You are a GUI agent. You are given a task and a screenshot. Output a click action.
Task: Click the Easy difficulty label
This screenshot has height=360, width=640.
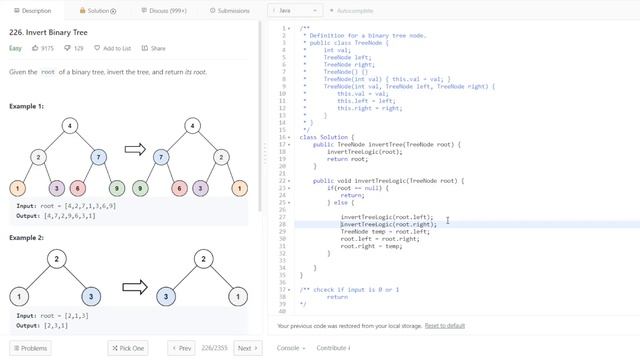click(x=15, y=48)
